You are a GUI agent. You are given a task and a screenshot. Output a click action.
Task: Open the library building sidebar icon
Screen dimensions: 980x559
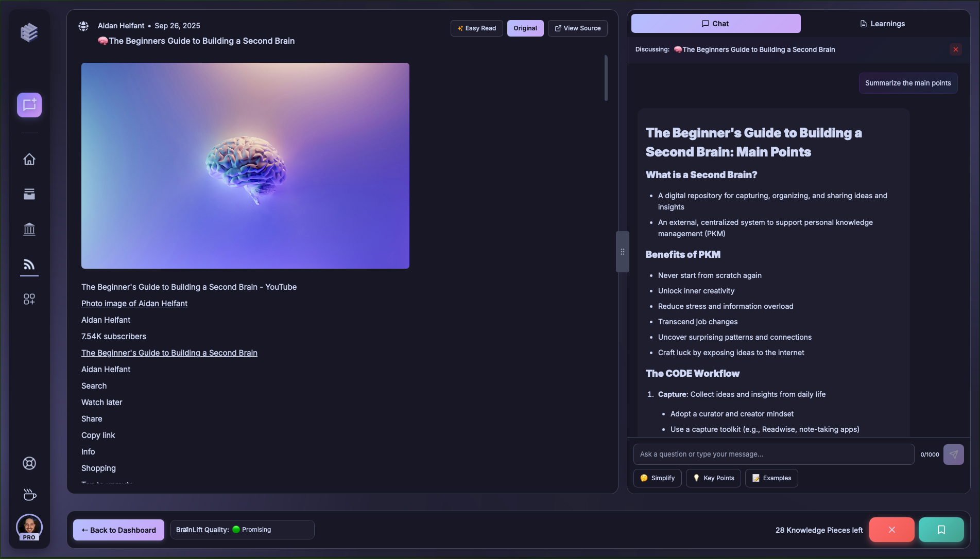pyautogui.click(x=29, y=229)
